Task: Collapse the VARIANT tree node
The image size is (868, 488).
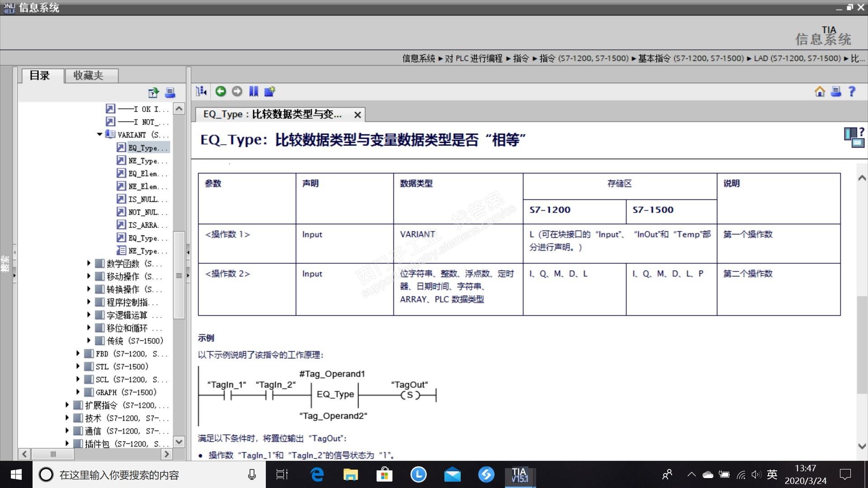Action: click(x=99, y=135)
